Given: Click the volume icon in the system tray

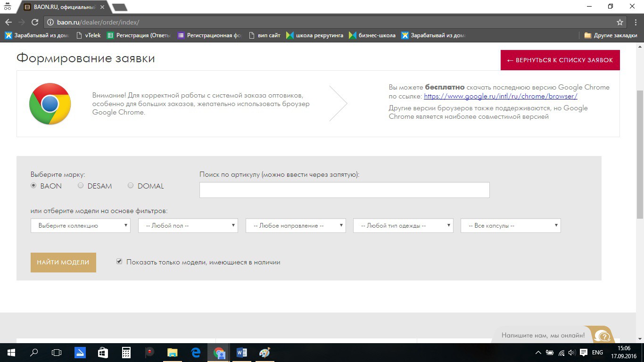Looking at the screenshot, I should [x=572, y=353].
